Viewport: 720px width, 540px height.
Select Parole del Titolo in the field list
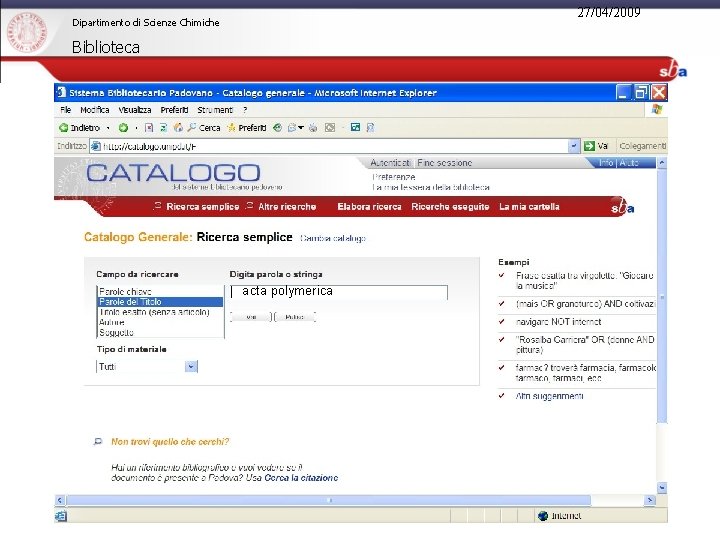[x=160, y=302]
